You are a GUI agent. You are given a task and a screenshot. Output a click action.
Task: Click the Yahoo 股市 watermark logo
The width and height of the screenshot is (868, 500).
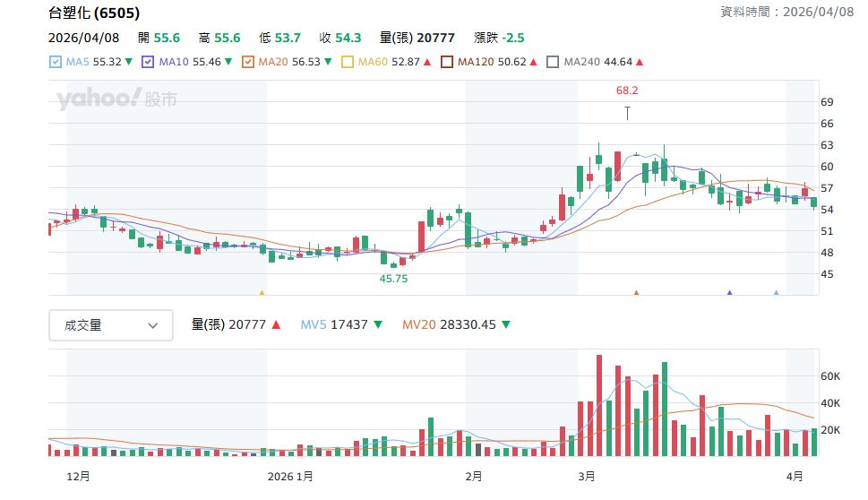point(116,99)
